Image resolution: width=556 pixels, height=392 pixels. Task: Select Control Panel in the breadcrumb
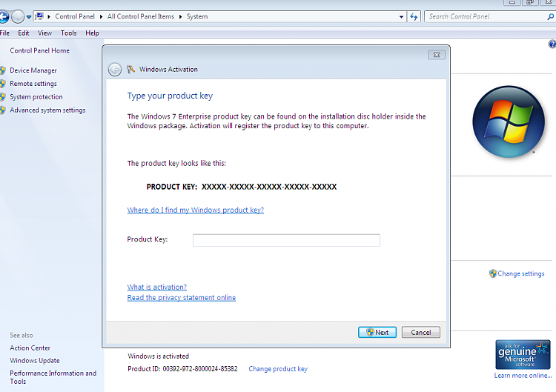(75, 16)
